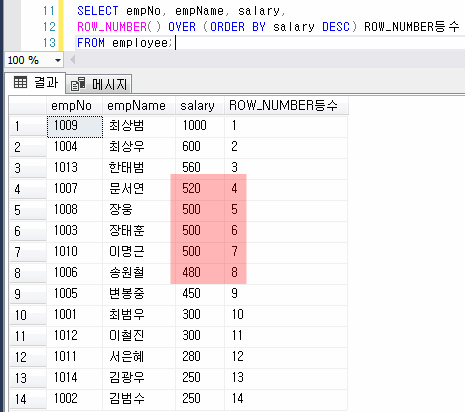Click line number 12 in editor gutter
Screen dimensions: 465x412
(x=49, y=27)
